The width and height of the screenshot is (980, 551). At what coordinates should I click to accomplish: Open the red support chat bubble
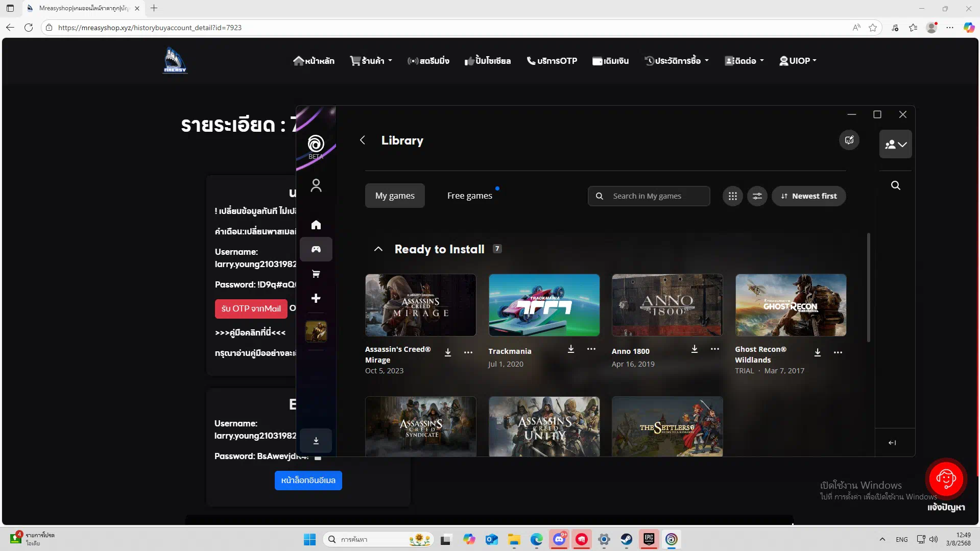[x=946, y=478]
